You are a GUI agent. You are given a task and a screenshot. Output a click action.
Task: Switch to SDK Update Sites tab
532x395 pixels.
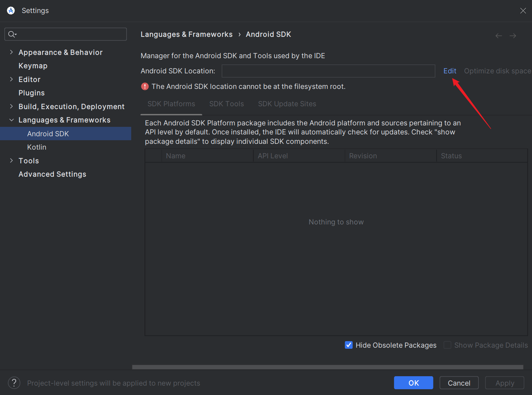pyautogui.click(x=287, y=104)
